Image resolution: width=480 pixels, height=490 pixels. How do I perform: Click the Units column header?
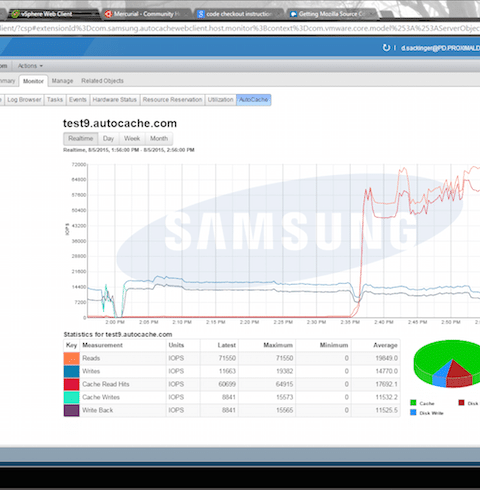176,345
